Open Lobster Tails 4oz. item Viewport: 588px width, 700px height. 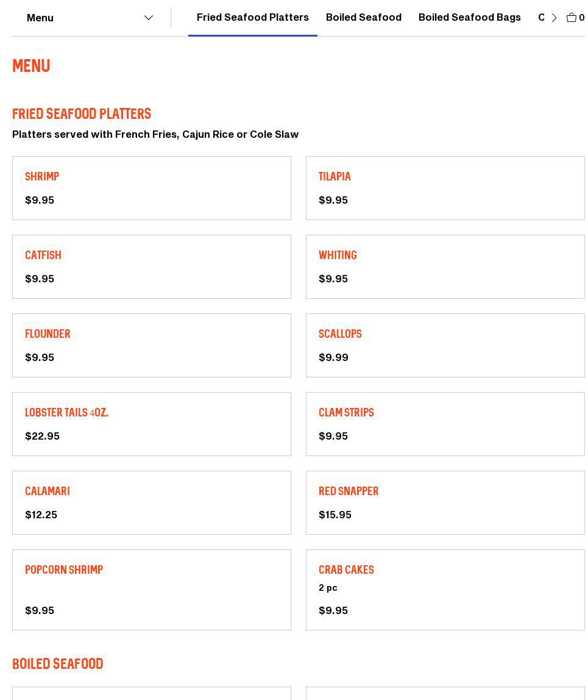151,424
